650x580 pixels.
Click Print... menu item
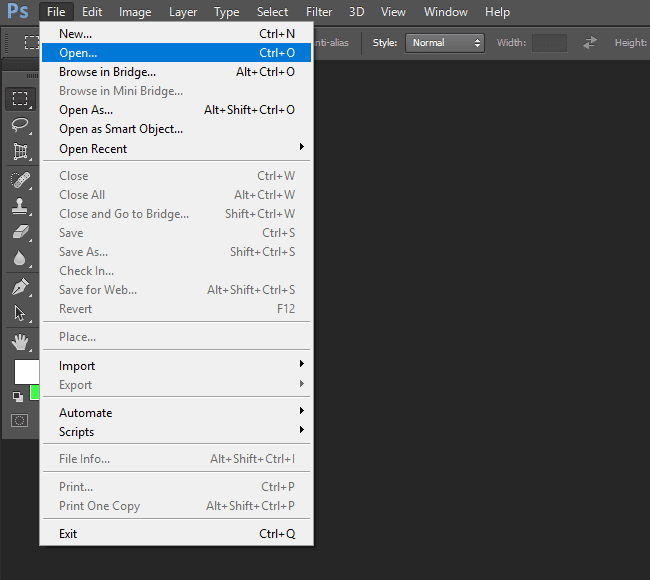pyautogui.click(x=176, y=487)
